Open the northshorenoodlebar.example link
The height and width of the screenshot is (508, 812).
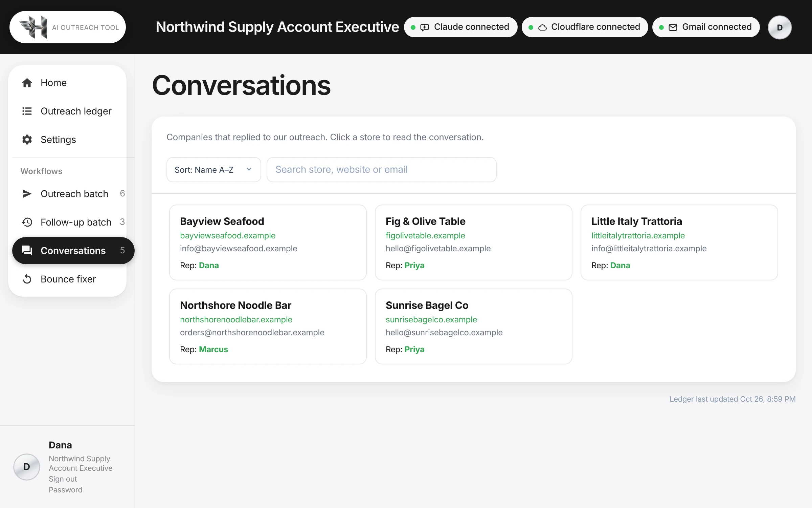tap(236, 319)
